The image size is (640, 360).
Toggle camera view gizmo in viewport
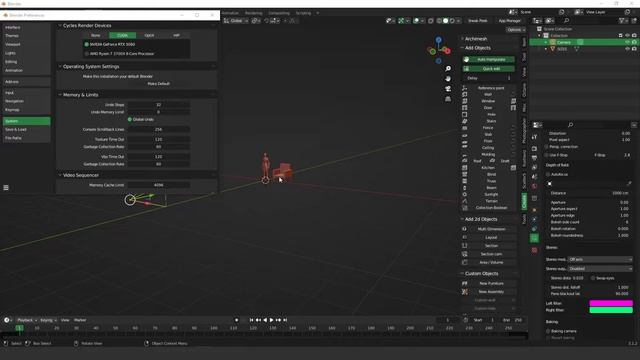click(448, 89)
